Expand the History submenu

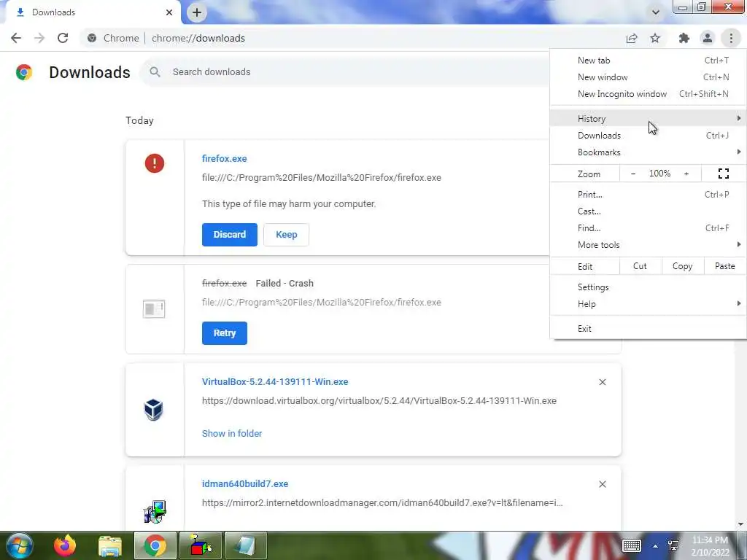[x=648, y=119]
